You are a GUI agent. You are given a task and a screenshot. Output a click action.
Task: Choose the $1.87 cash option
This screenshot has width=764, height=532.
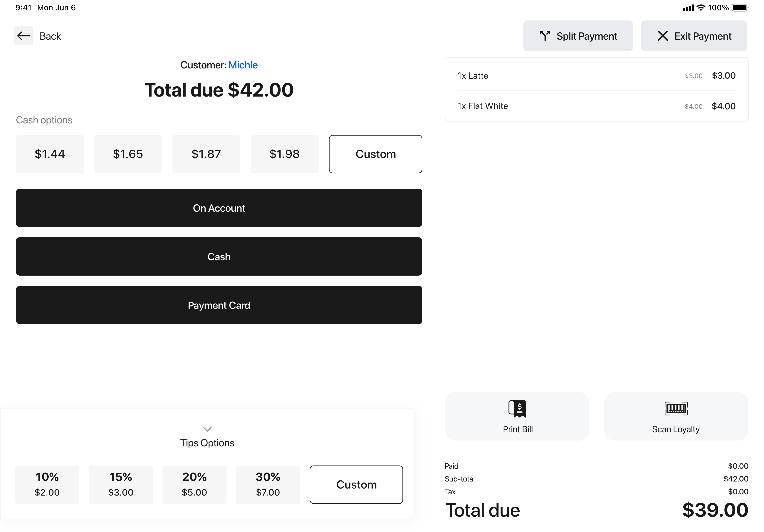pos(206,154)
